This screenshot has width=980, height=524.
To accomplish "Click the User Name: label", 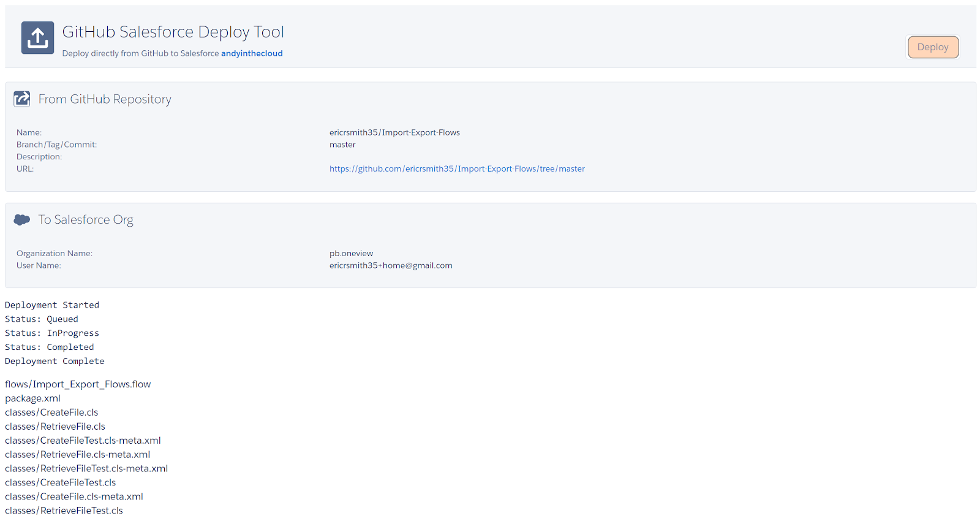I will click(39, 265).
